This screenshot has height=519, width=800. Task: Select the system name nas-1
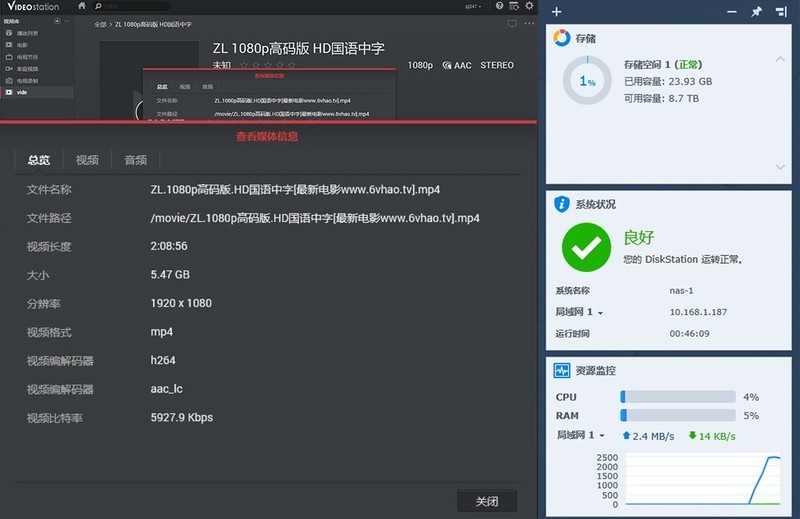click(x=681, y=290)
